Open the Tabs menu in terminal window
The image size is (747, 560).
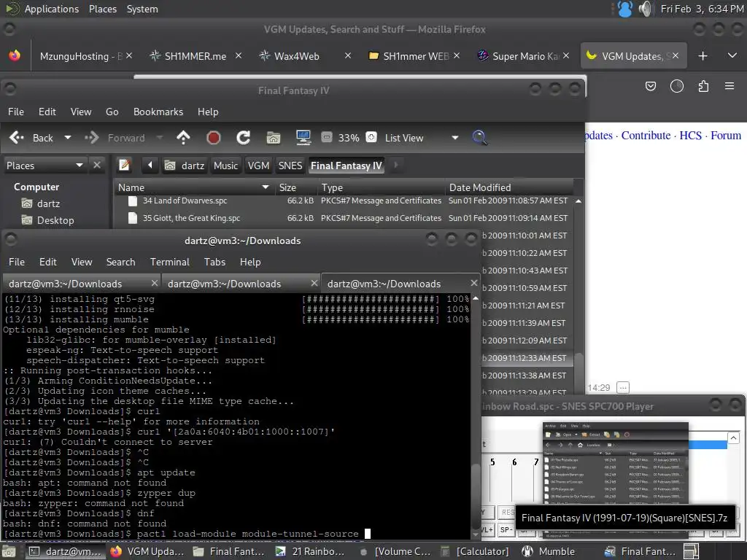click(x=215, y=262)
